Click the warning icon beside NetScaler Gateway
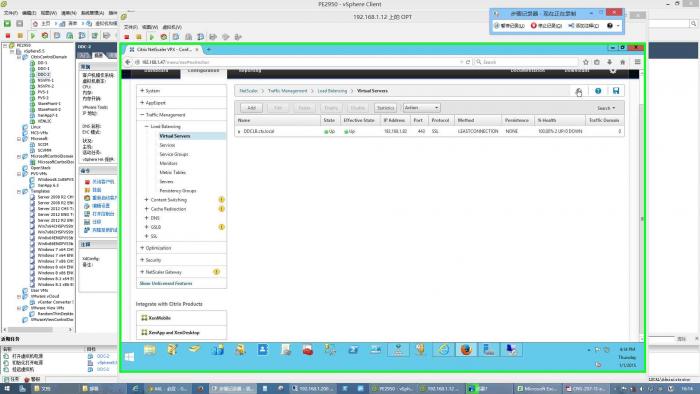700x394 pixels. click(x=216, y=272)
